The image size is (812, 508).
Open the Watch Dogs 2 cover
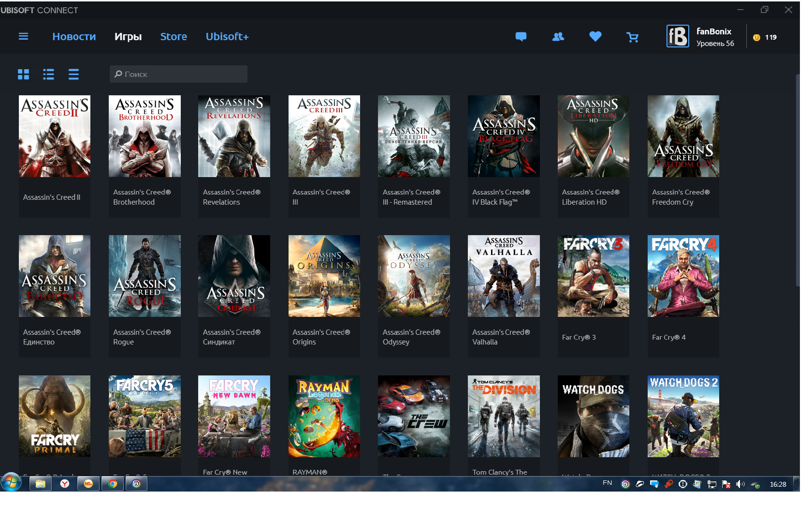tap(683, 416)
